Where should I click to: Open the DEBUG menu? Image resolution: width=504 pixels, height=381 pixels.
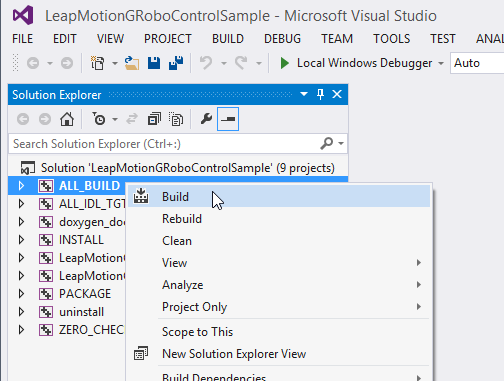click(282, 39)
